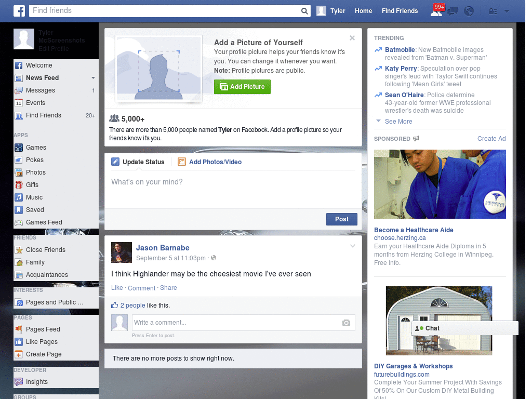
Task: Open Katy Perry trending topic
Action: 401,69
